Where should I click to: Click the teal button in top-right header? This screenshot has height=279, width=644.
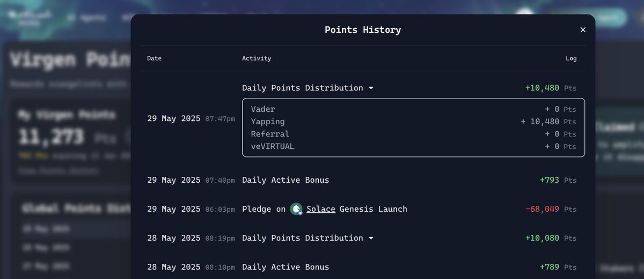click(612, 17)
